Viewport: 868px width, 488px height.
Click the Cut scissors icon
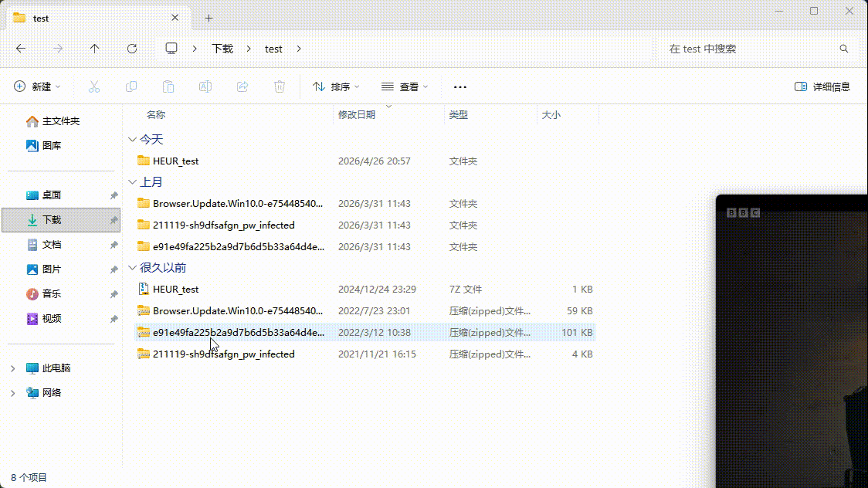click(94, 86)
